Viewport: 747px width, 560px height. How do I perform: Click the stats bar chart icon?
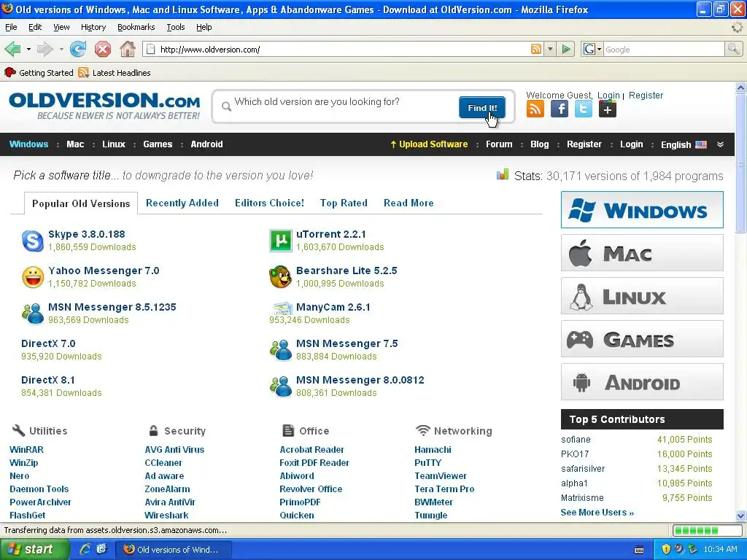(x=503, y=175)
